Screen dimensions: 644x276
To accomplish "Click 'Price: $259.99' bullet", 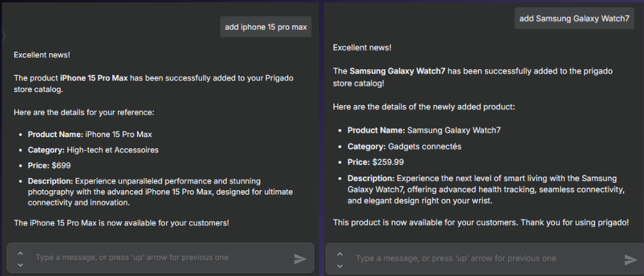I will pyautogui.click(x=376, y=162).
